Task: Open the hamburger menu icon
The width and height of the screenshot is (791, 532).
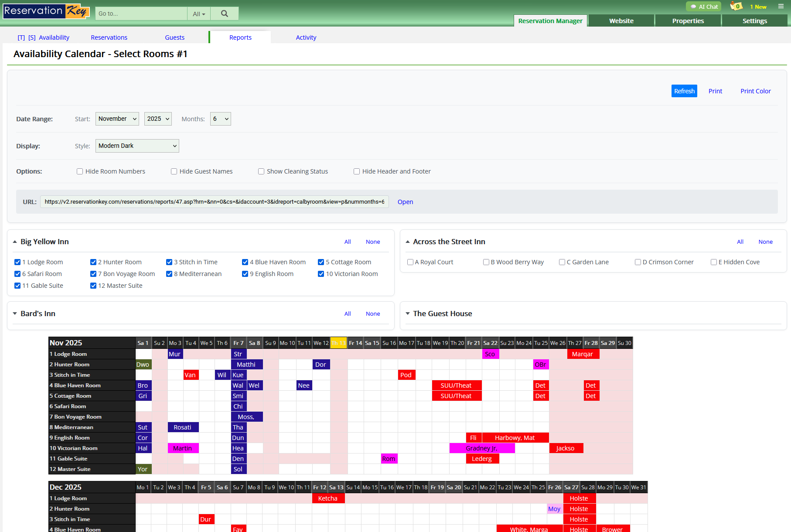Action: click(x=781, y=7)
